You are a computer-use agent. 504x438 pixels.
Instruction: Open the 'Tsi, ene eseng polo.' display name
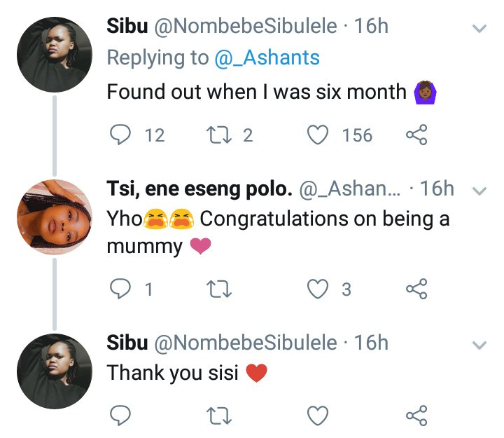[199, 189]
